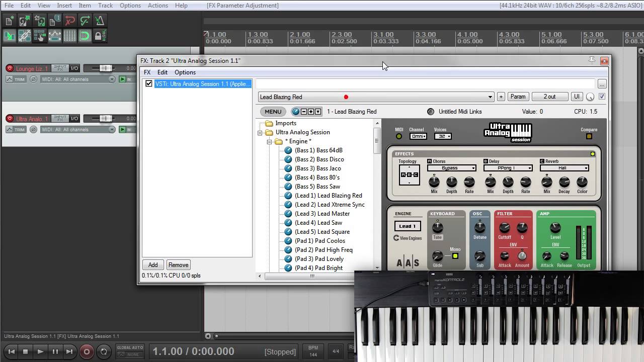The height and width of the screenshot is (362, 644).
Task: Toggle the Mono switch in Keyboard section
Action: point(455,256)
